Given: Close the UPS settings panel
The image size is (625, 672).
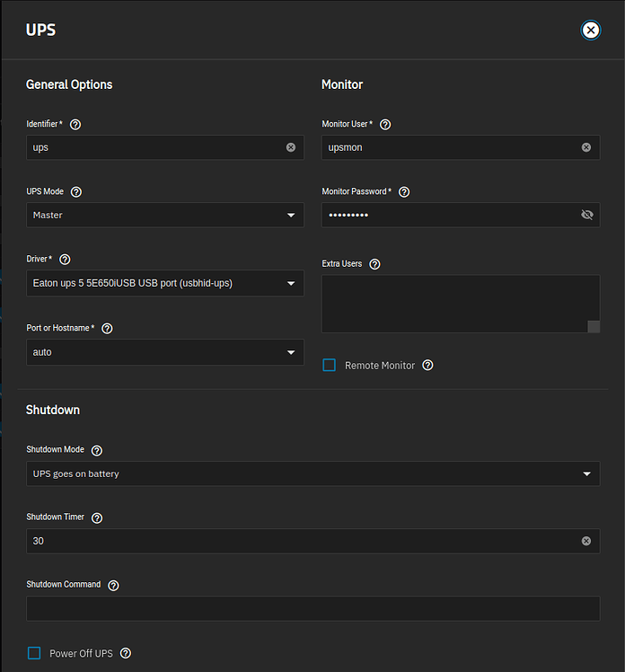Looking at the screenshot, I should point(591,30).
